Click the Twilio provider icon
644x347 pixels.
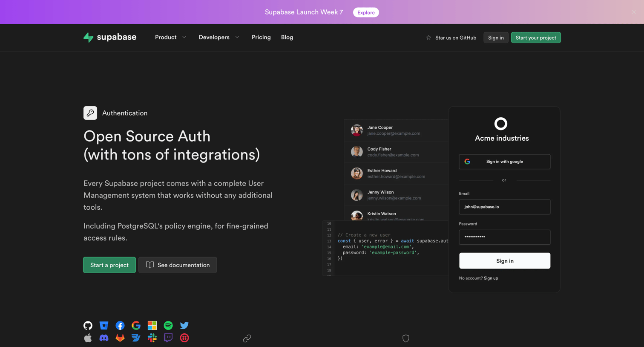tap(184, 338)
